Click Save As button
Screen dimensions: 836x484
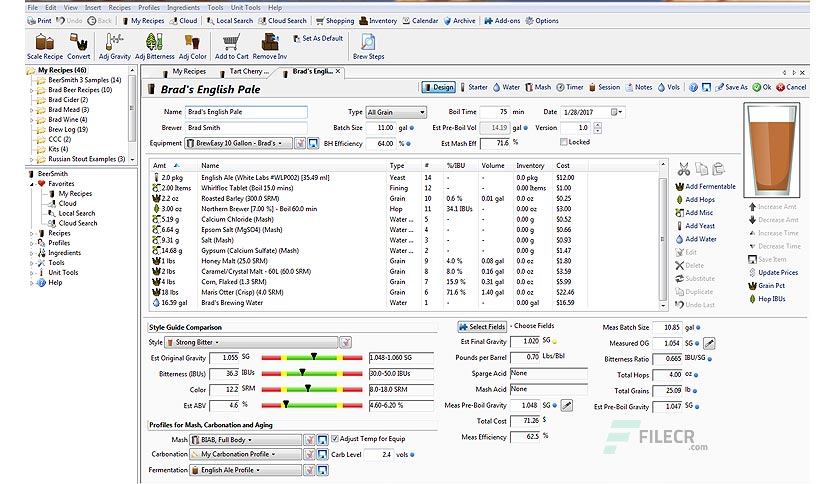732,87
